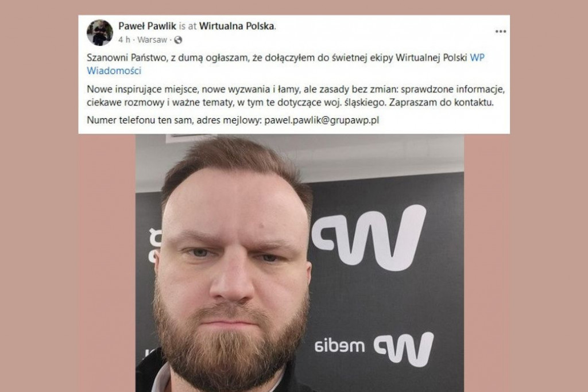Viewport: 588px width, 392px height.
Task: Open Paweł Pawlik's profile avatar
Action: (100, 33)
